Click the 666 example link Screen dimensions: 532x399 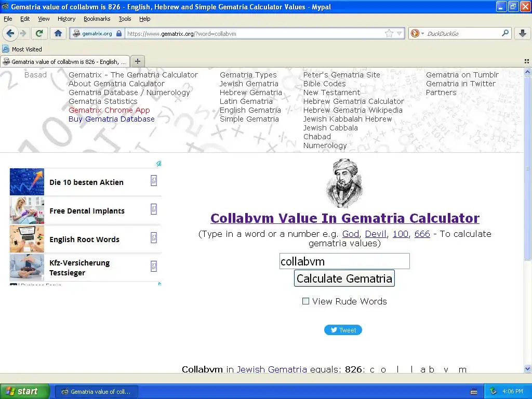click(422, 234)
